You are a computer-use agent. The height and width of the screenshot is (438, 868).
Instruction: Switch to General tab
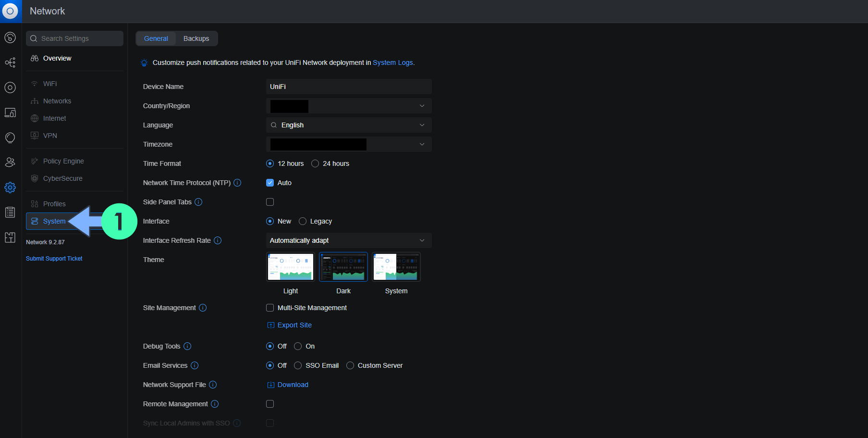pos(156,38)
